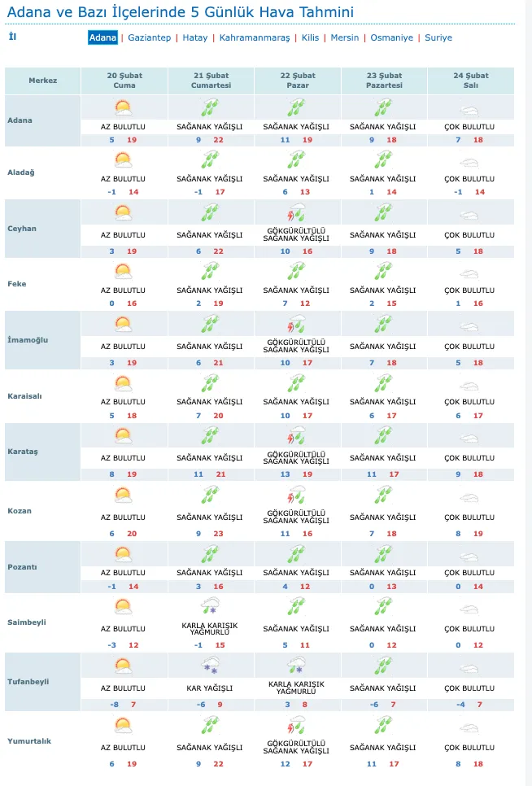Switch to Gaziantep province forecast

tap(149, 37)
